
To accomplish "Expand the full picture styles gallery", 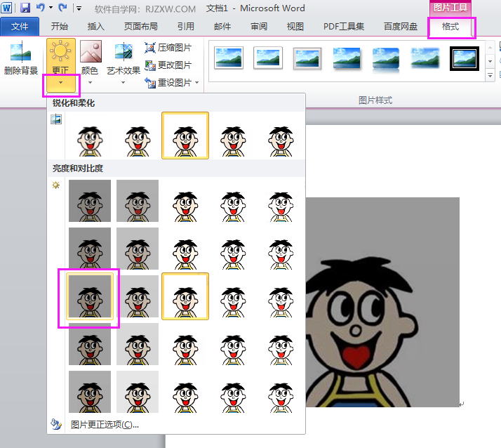I will [490, 75].
